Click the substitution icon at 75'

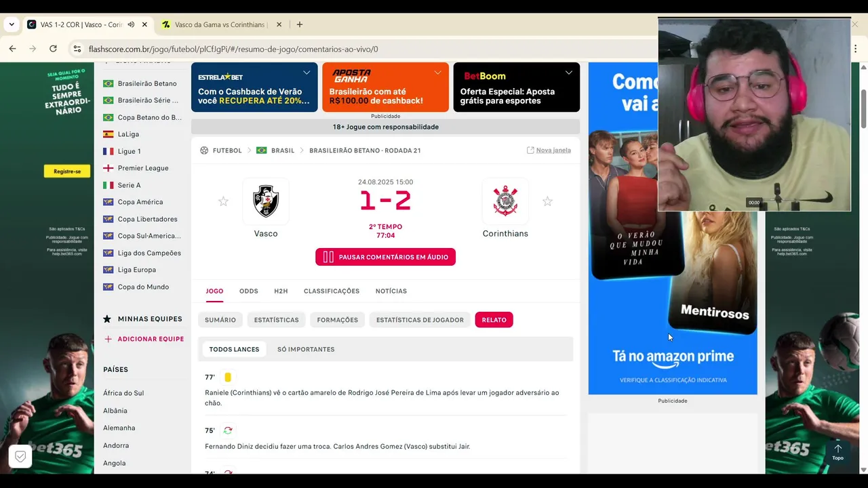click(228, 430)
